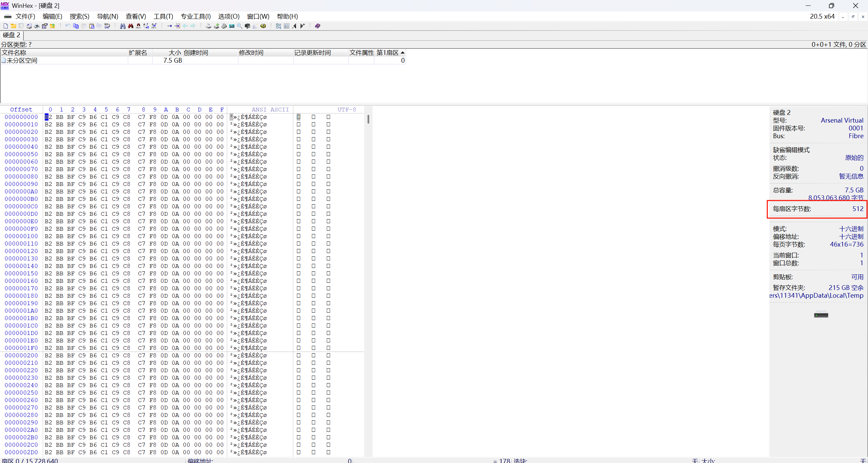Screen dimensions: 868x463
Task: Switch to the 硬盘 2 tab
Action: (x=12, y=35)
